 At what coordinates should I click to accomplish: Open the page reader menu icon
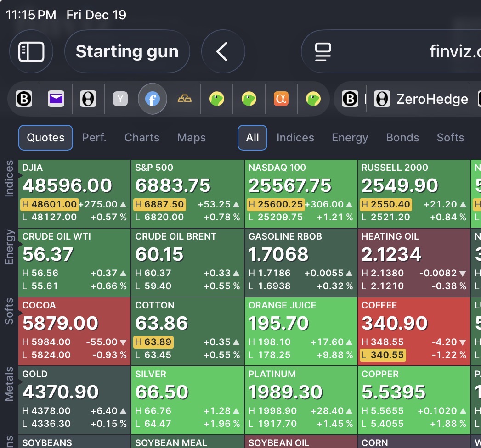[x=323, y=52]
